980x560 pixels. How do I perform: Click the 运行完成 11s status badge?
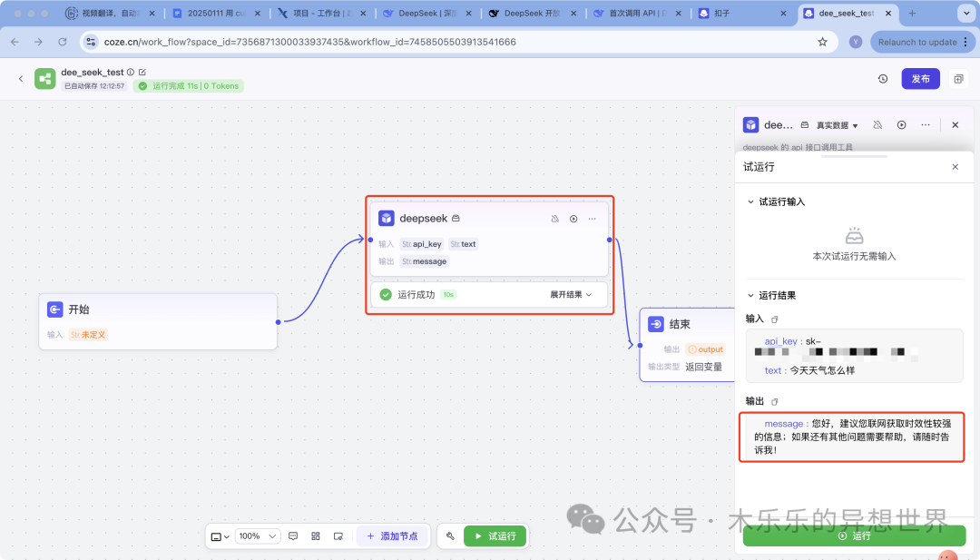pyautogui.click(x=188, y=86)
